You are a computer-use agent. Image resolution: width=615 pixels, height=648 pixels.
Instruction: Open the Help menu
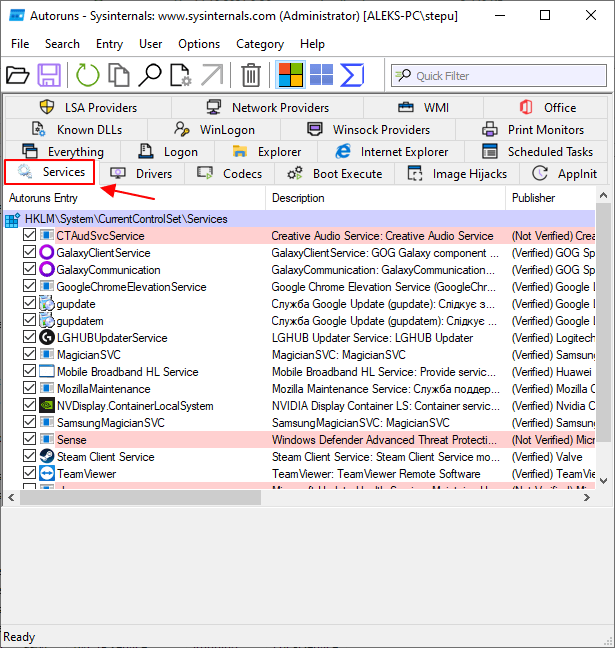pyautogui.click(x=312, y=44)
